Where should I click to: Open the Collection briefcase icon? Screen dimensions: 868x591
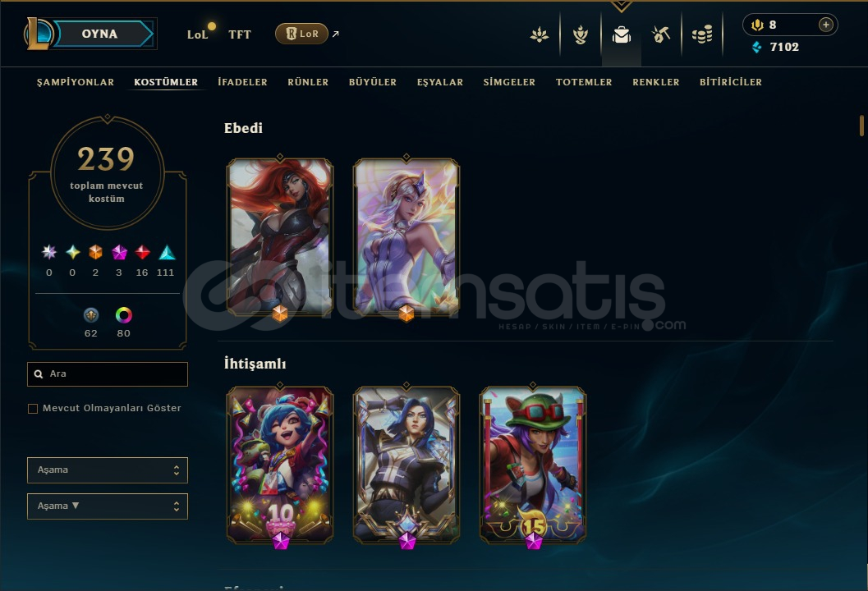point(621,34)
